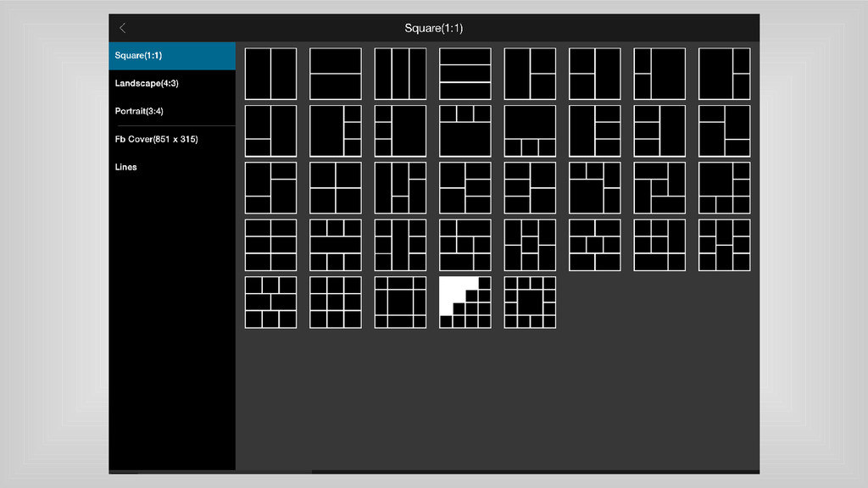Pick layout: big bottom-left square, two small top cells
The width and height of the screenshot is (868, 488).
[594, 188]
